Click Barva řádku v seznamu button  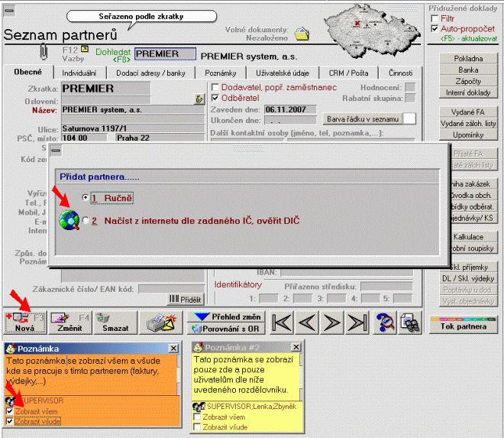tap(363, 119)
